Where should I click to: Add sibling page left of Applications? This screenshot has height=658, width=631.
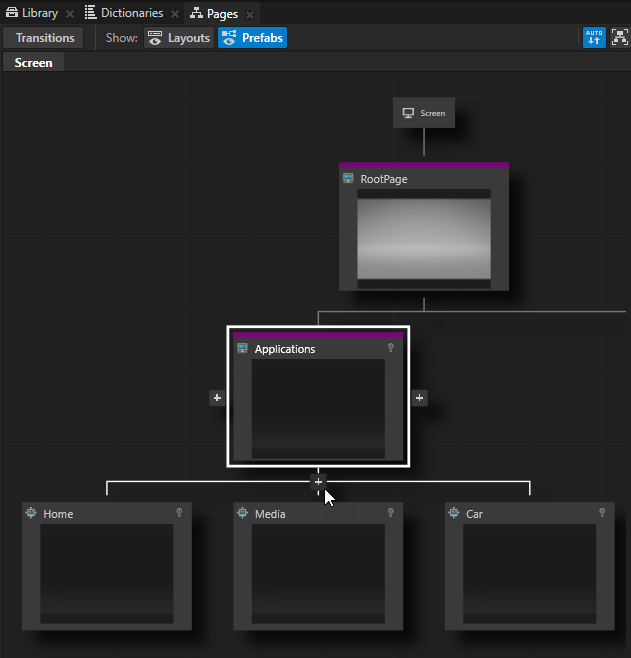[x=217, y=398]
